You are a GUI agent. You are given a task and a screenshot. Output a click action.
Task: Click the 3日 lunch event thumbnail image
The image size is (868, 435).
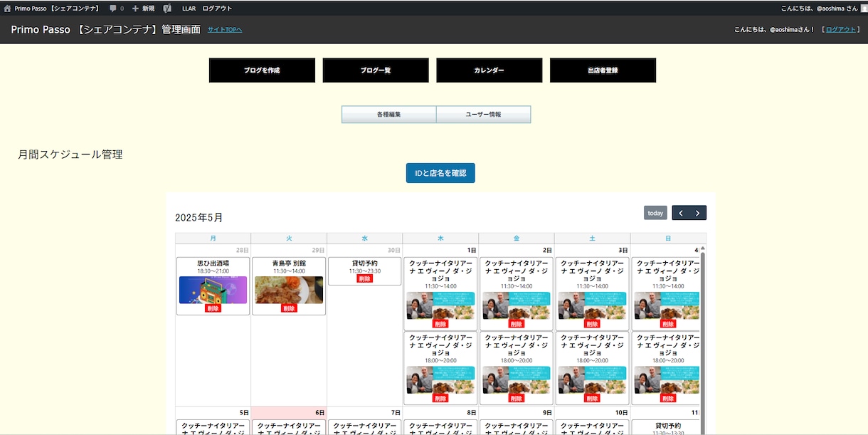pos(593,305)
